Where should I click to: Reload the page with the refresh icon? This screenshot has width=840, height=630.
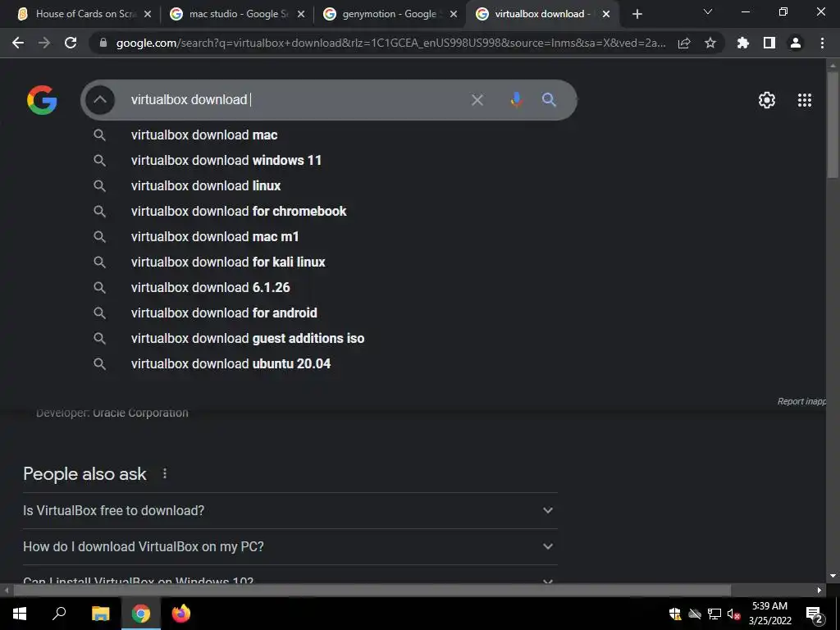[x=71, y=43]
